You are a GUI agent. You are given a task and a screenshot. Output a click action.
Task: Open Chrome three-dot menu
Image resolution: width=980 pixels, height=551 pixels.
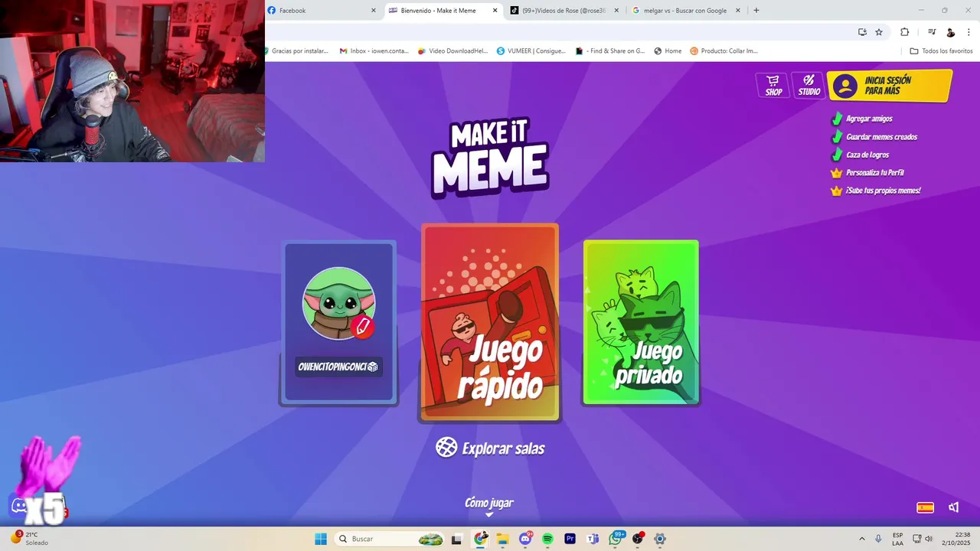coord(969,32)
